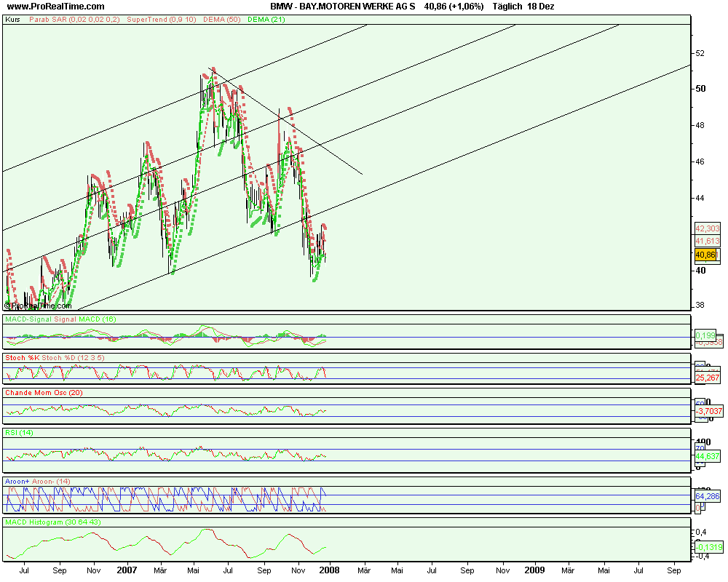This screenshot has height=582, width=728.
Task: Click the 2007 year label on time axis
Action: point(126,570)
